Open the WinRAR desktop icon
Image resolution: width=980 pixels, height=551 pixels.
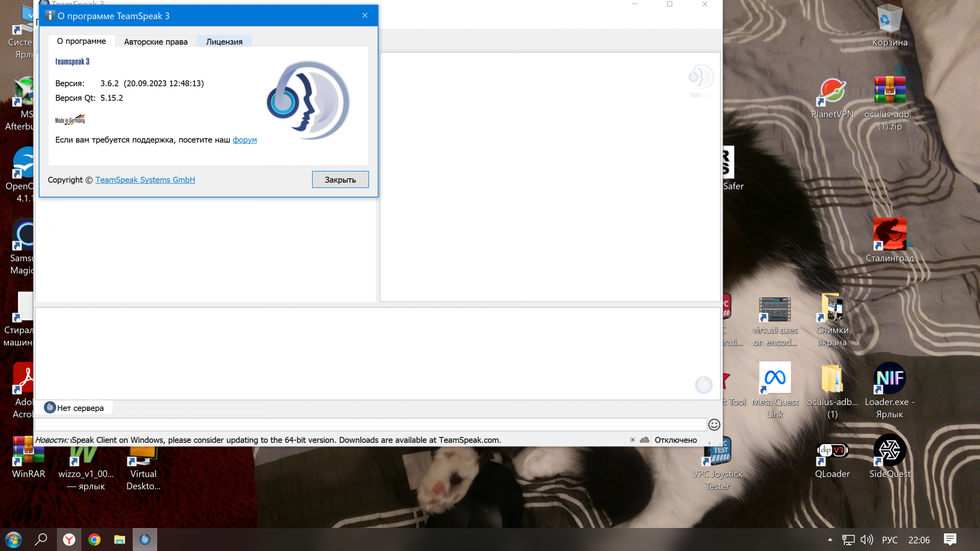28,457
